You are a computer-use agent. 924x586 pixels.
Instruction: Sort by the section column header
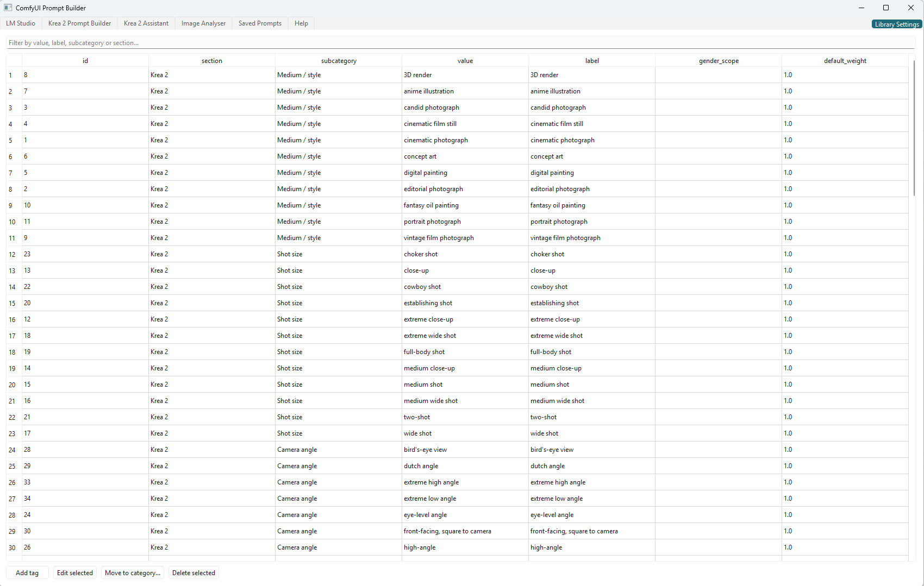click(212, 61)
